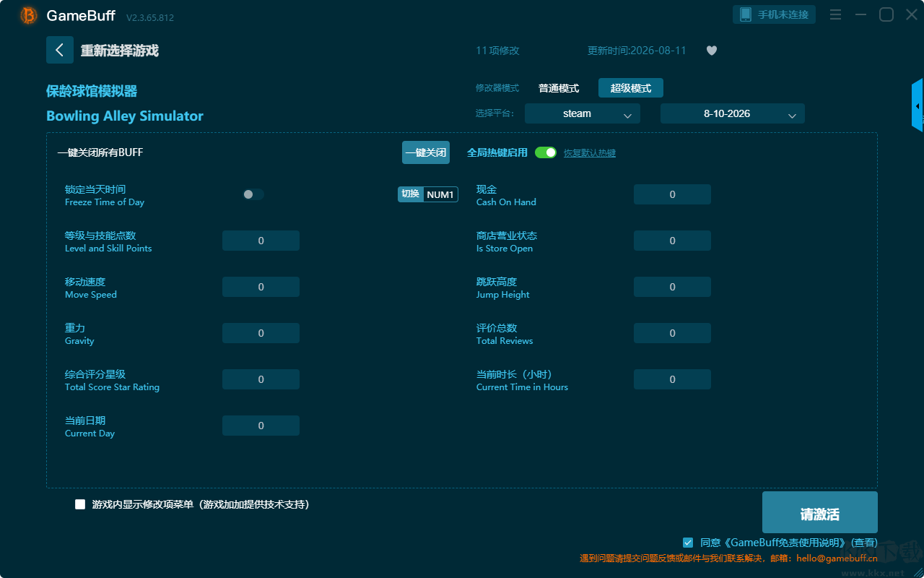Screen dimensions: 924x578
Task: Switch to 普通模式 normal mode
Action: click(559, 88)
